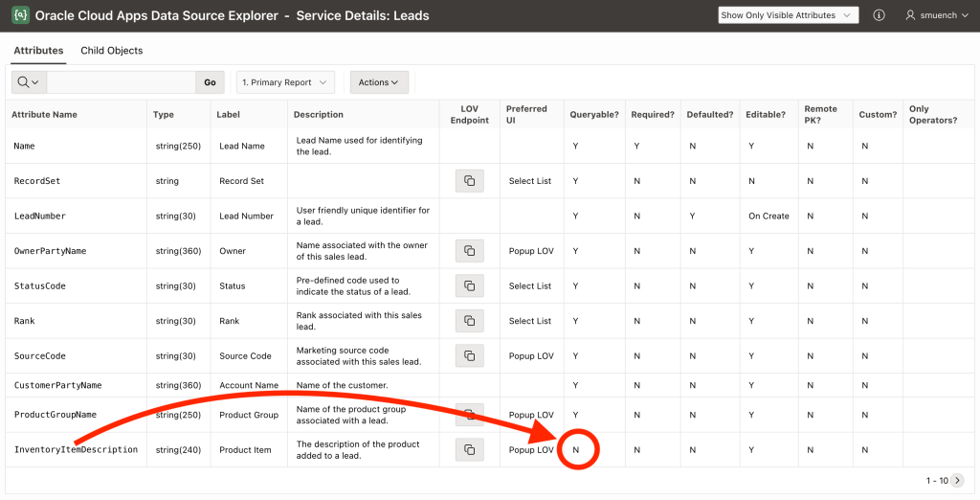Click the Oracle Cloud Apps app logo icon
The image size is (980, 500).
tap(19, 15)
